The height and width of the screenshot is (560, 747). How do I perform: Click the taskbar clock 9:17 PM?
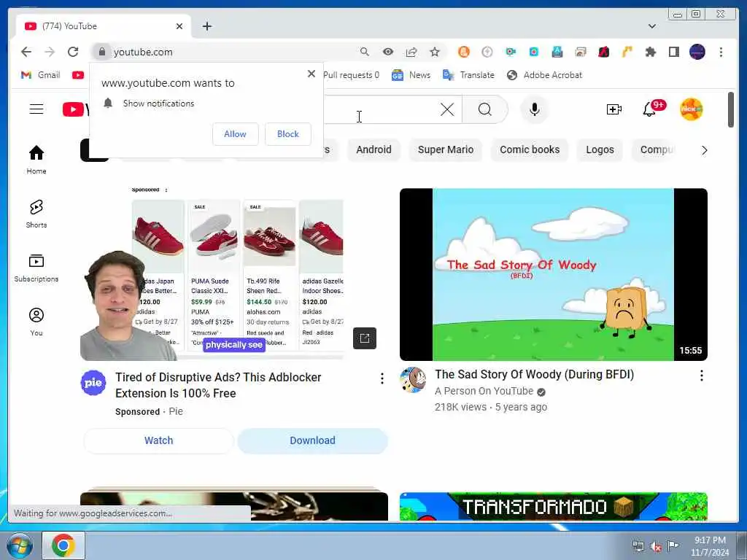tap(710, 546)
